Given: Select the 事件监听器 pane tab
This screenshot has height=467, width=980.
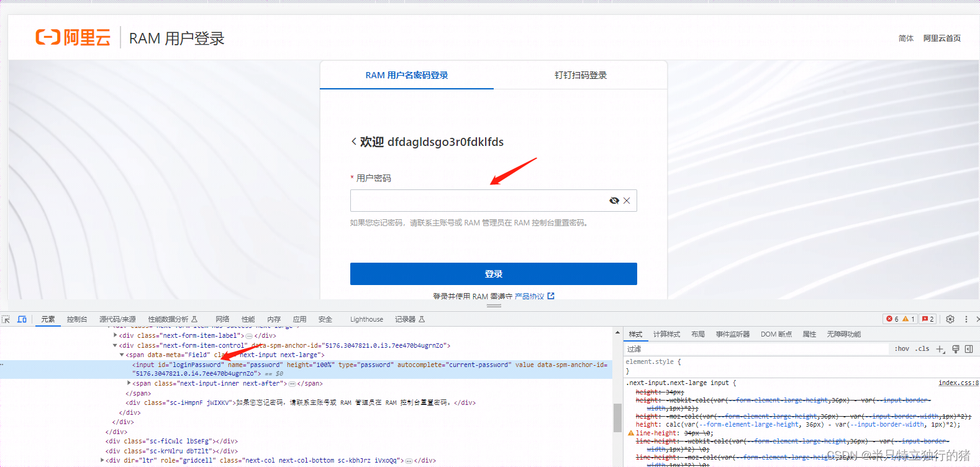Looking at the screenshot, I should pos(733,334).
